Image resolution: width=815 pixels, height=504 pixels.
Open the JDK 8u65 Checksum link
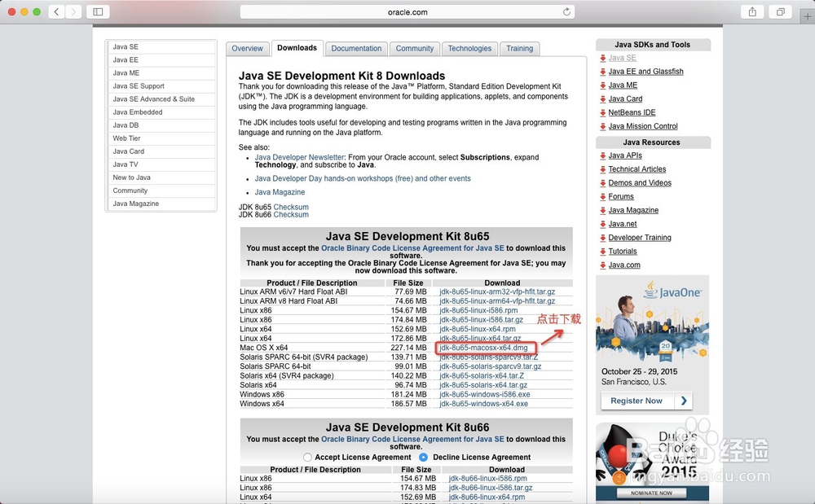point(291,207)
